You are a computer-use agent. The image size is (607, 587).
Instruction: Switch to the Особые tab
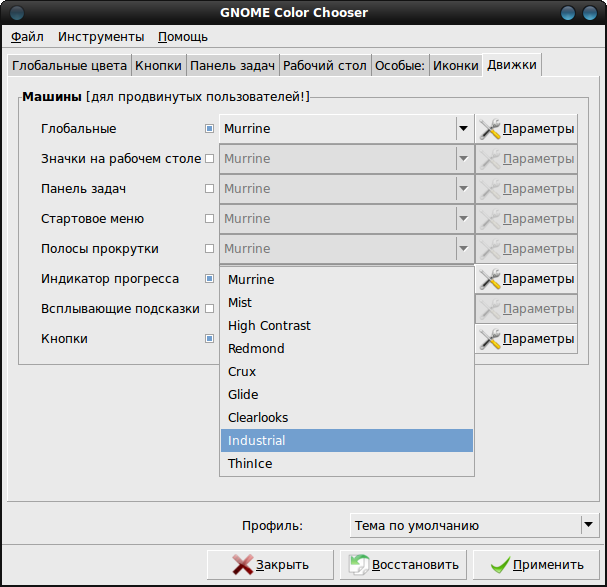click(400, 65)
